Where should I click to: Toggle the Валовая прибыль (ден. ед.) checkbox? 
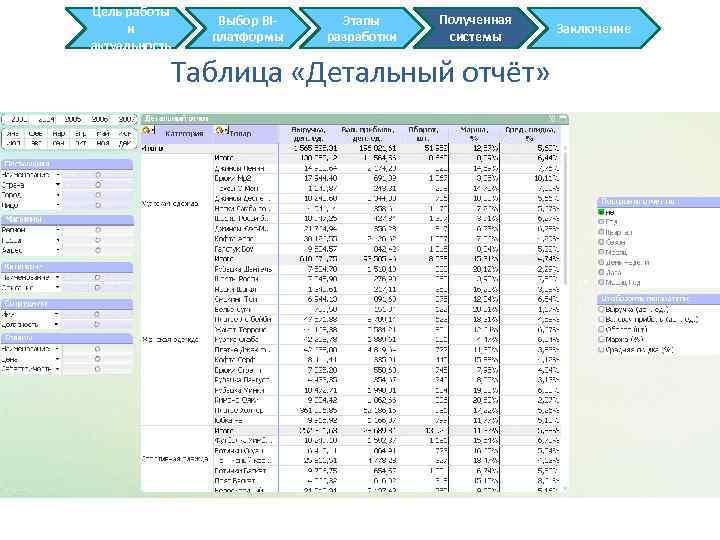tap(601, 319)
